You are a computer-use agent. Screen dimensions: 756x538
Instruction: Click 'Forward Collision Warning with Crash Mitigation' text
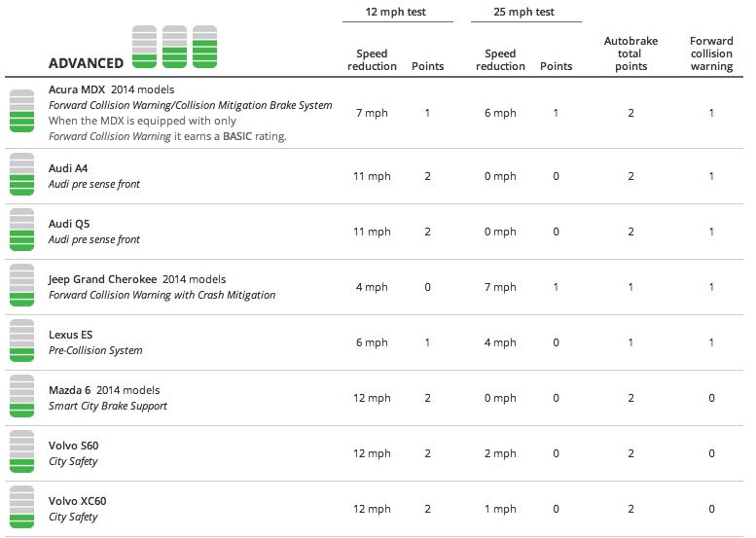pos(162,295)
